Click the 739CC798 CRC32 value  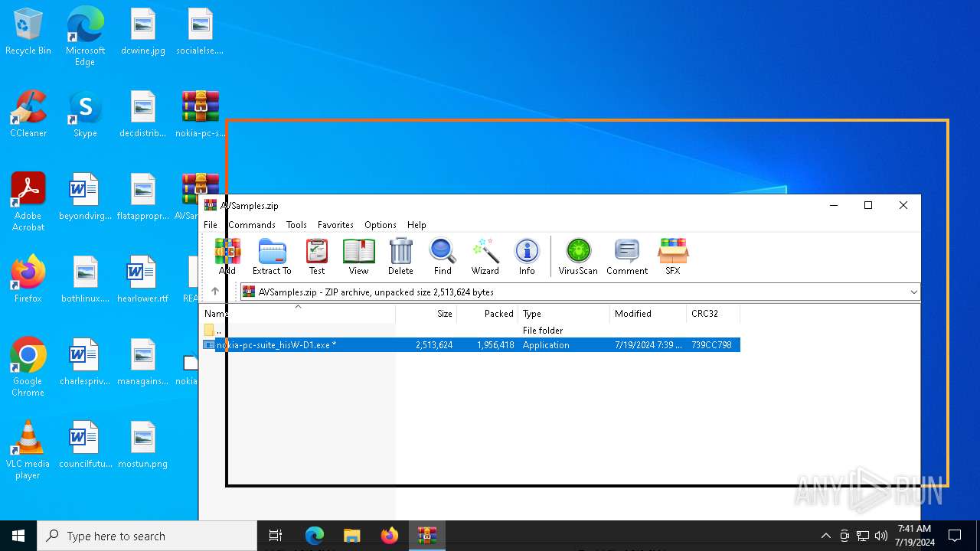(711, 345)
